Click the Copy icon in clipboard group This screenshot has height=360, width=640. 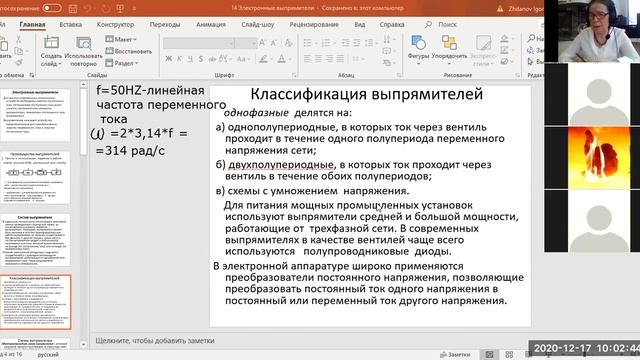tap(18, 51)
